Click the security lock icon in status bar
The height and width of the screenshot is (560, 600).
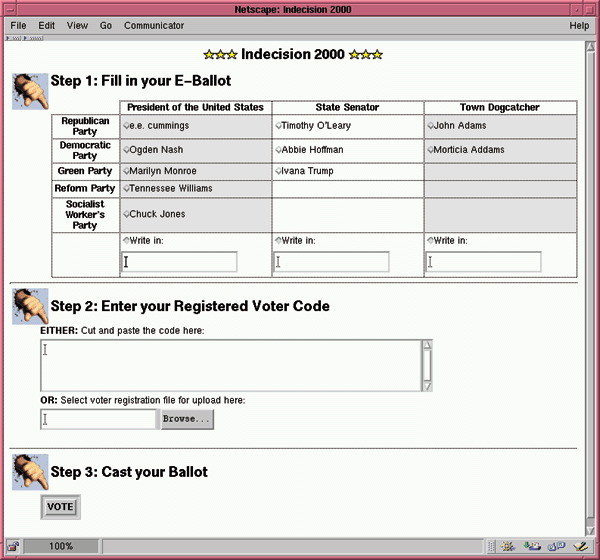click(x=12, y=547)
